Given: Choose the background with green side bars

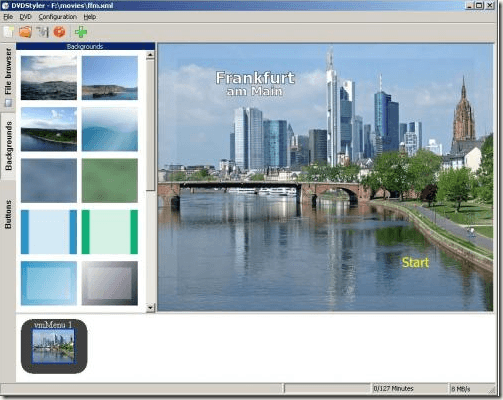Looking at the screenshot, I should (110, 232).
